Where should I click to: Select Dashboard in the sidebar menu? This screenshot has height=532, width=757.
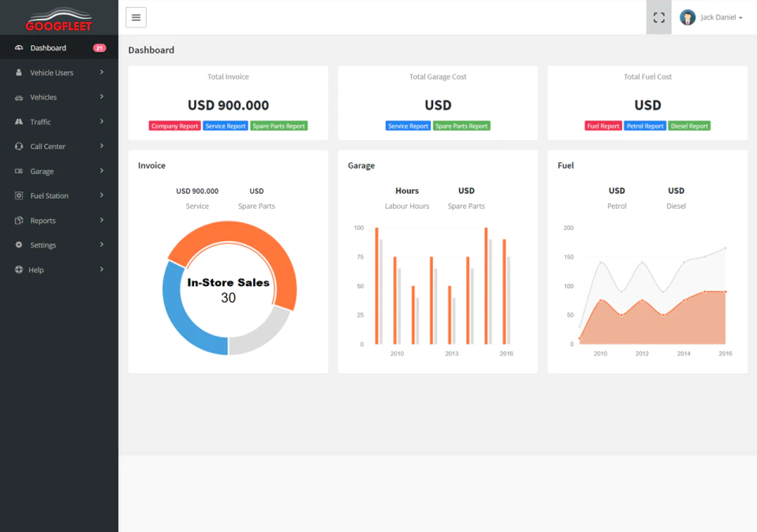pyautogui.click(x=59, y=48)
